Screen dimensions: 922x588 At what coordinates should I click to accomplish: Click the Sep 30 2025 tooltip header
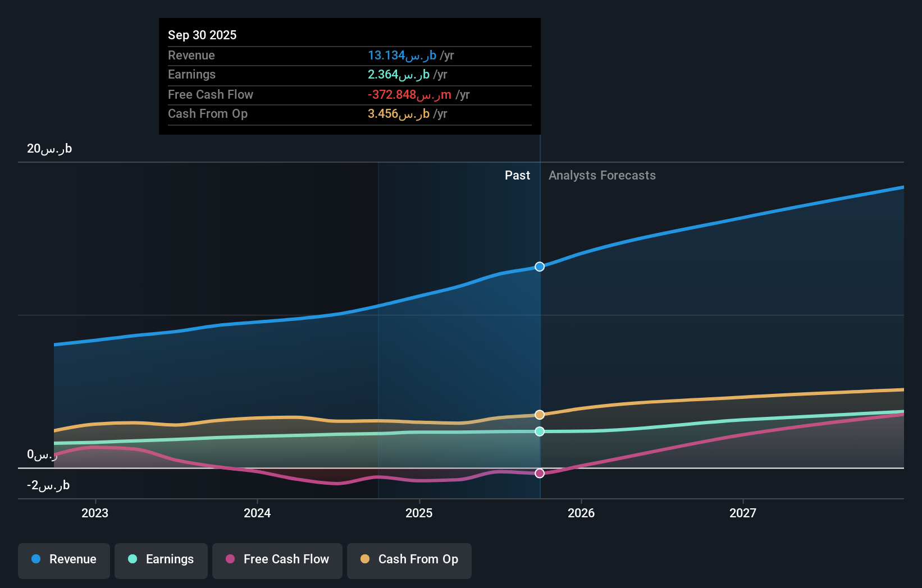click(x=202, y=35)
